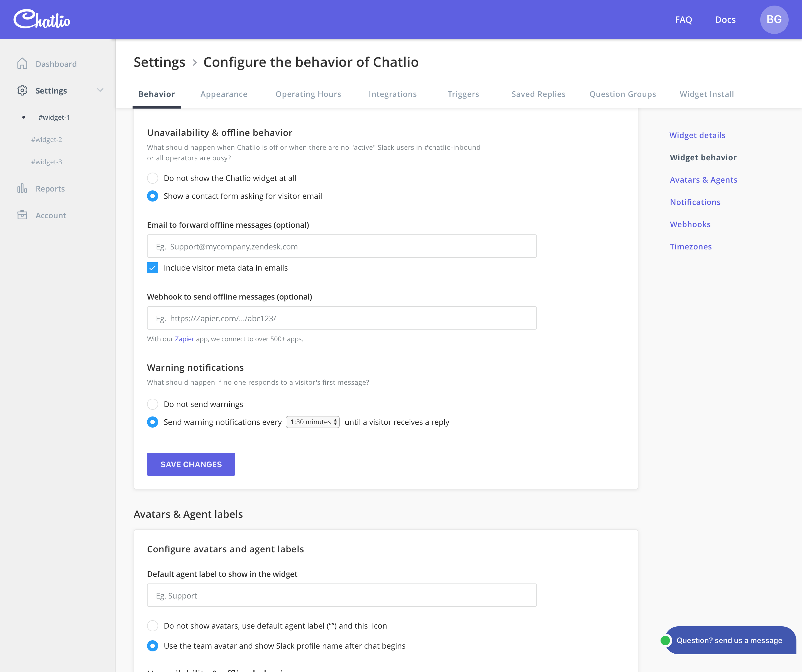802x672 pixels.
Task: Jump to Notifications section
Action: [x=695, y=202]
